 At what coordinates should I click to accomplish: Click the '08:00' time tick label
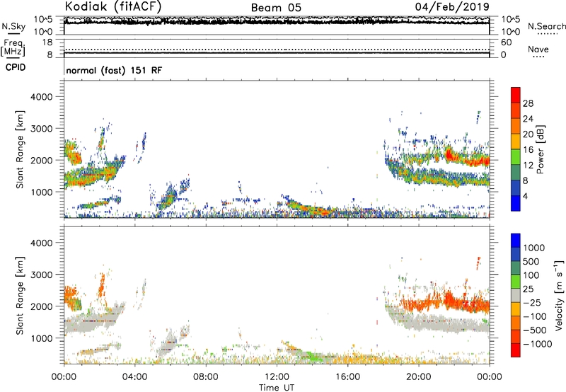click(x=205, y=377)
